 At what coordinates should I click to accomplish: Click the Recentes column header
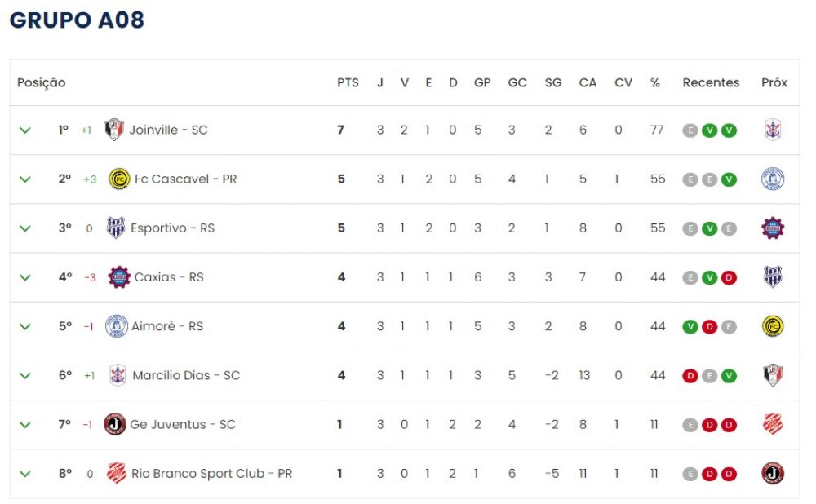[x=711, y=82]
